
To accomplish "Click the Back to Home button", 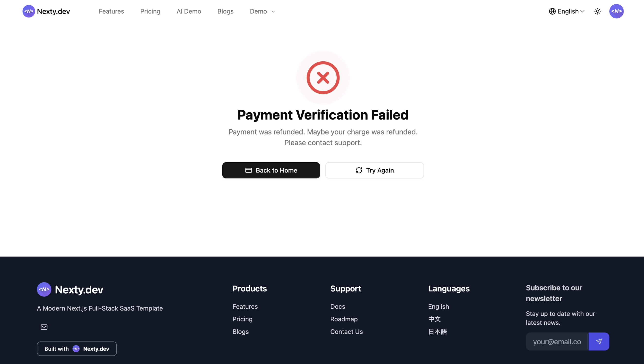I will coord(271,170).
